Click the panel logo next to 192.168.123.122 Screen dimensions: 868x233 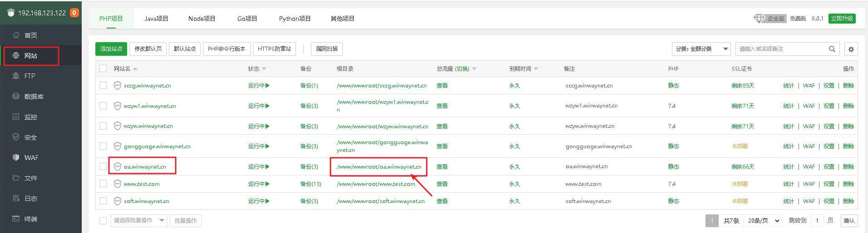click(x=11, y=13)
